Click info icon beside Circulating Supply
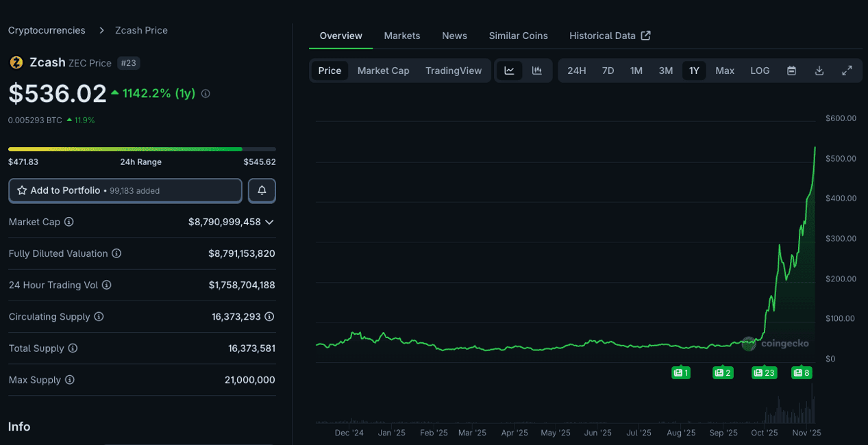 coord(99,316)
